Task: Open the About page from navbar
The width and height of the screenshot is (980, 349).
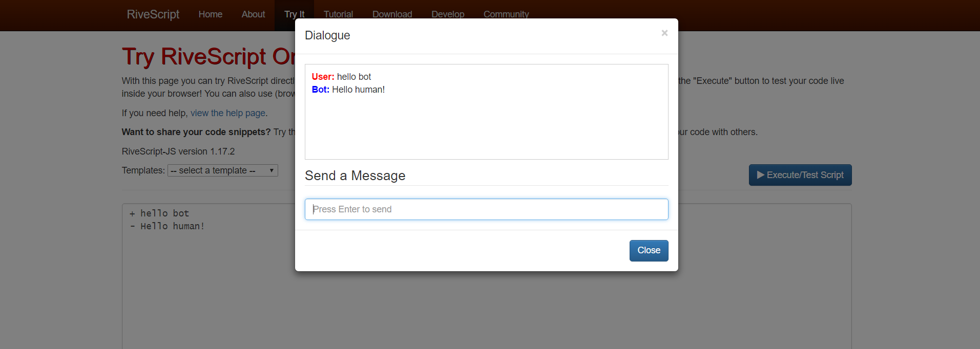Action: click(x=253, y=14)
